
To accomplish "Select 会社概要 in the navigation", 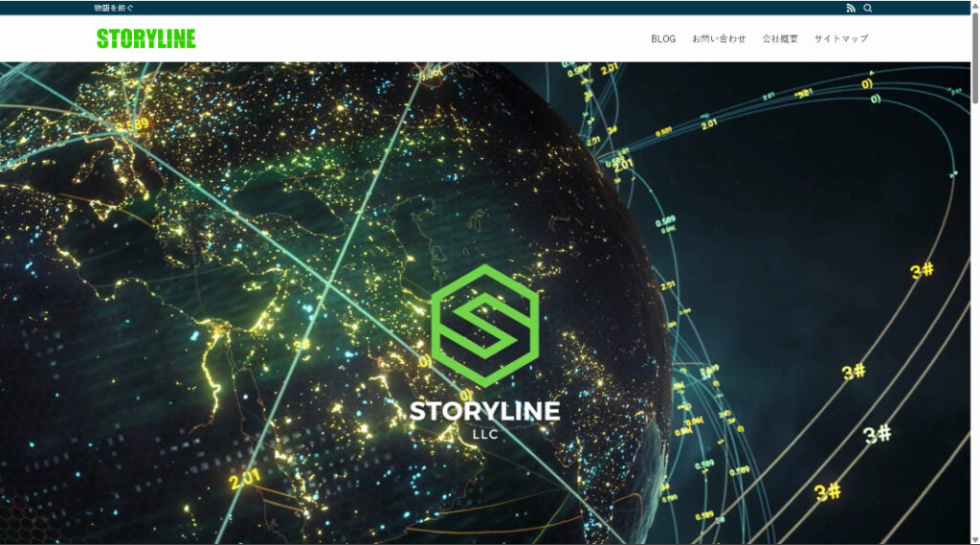I will (x=780, y=39).
